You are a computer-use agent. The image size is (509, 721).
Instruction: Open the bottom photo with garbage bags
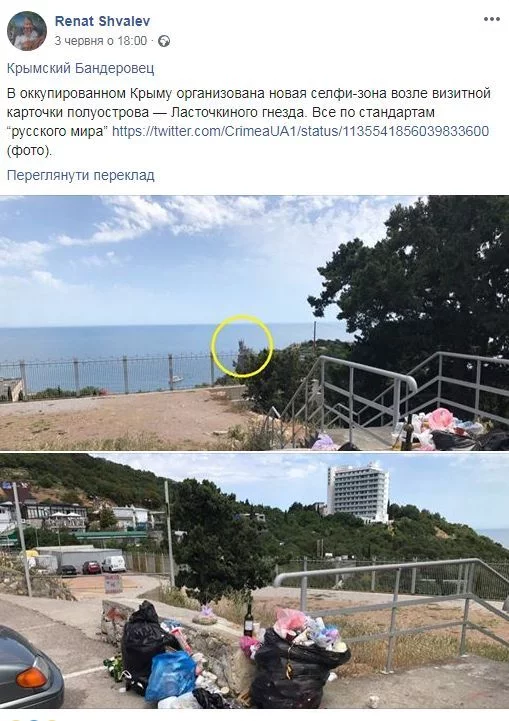coord(254,581)
